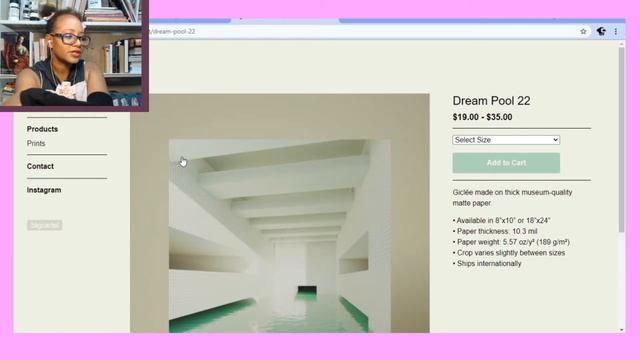This screenshot has width=640, height=360.
Task: Click 'Crop varies slightly between sizes' text
Action: [509, 253]
